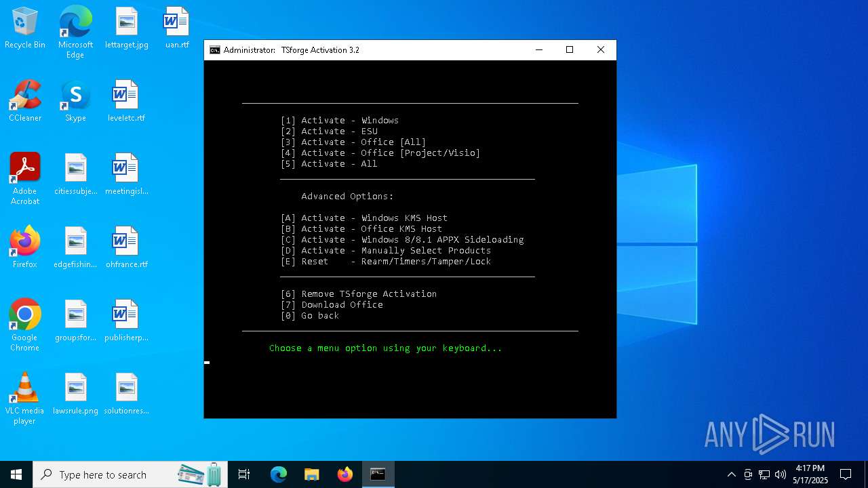This screenshot has width=868, height=488.
Task: Select the leveletc.rtf desktop file
Action: (x=126, y=101)
